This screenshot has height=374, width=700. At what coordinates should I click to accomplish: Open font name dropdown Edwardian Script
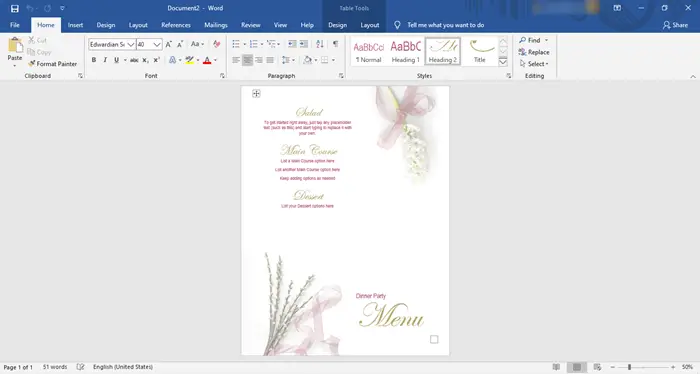131,45
